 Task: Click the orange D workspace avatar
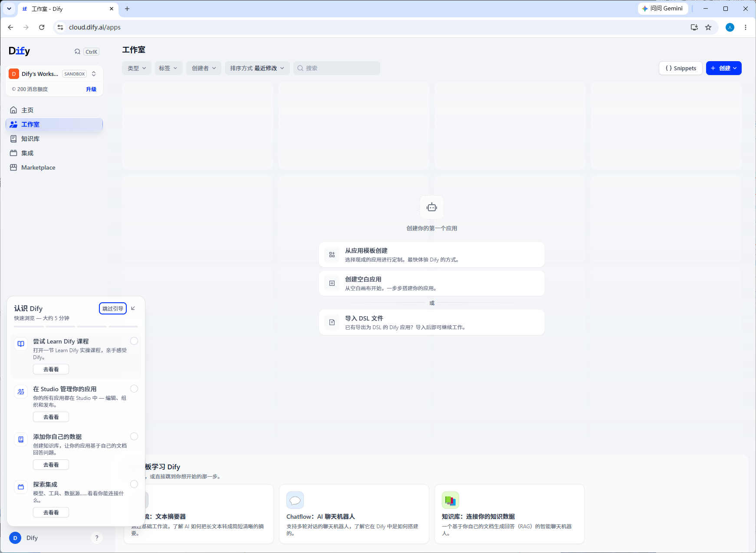(x=14, y=74)
